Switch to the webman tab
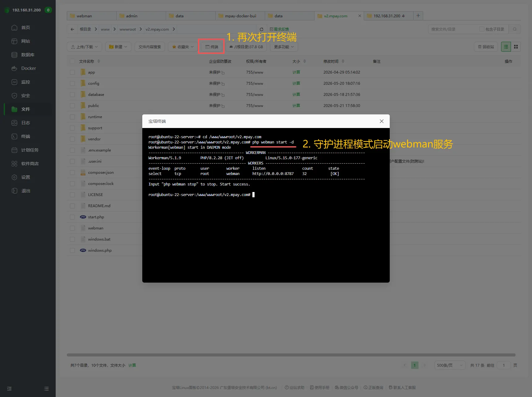 pos(92,16)
